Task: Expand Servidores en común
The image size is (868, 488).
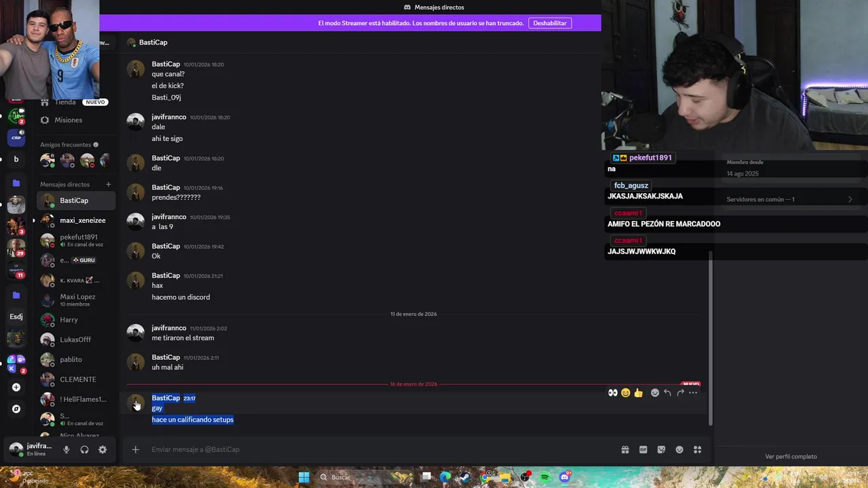Action: click(x=789, y=199)
